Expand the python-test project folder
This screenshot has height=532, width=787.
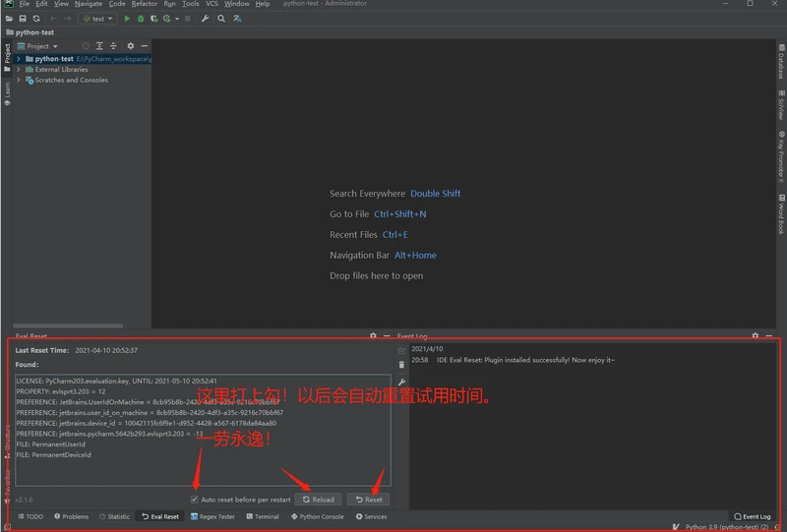pyautogui.click(x=19, y=59)
